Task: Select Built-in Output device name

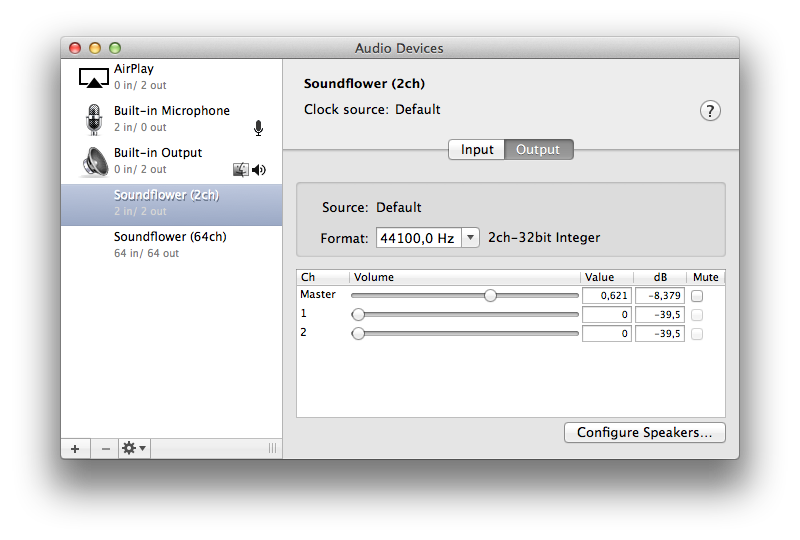Action: [158, 153]
